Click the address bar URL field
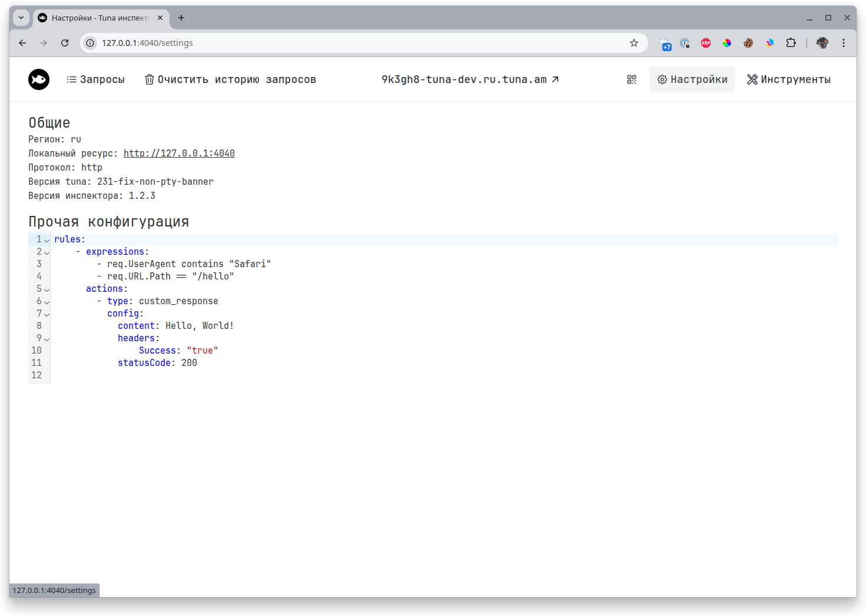The image size is (866, 616). [353, 43]
